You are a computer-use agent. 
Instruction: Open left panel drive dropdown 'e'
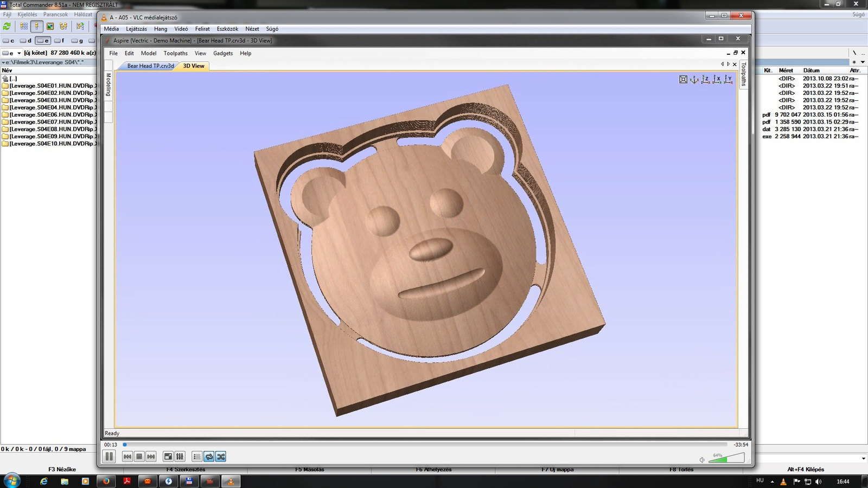[11, 53]
